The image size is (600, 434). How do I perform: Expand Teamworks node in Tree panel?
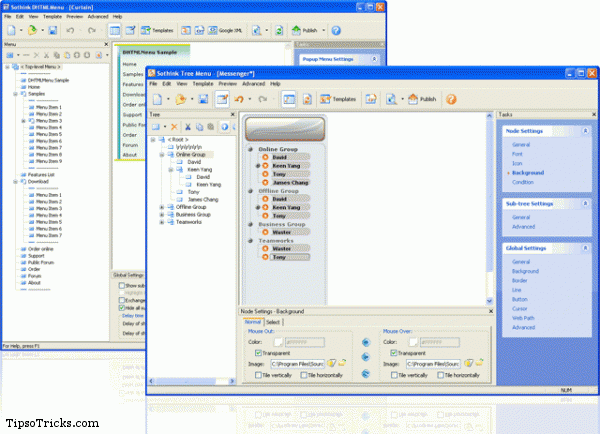click(162, 222)
